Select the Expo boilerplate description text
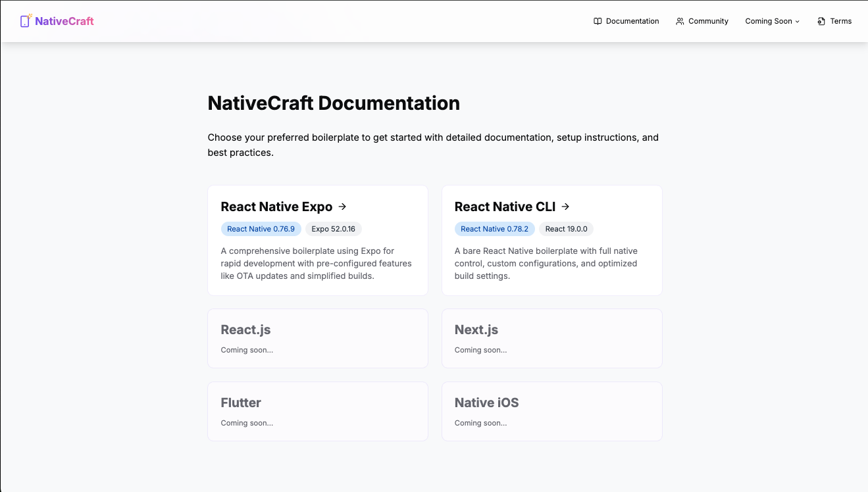Viewport: 868px width, 492px height. [x=317, y=263]
